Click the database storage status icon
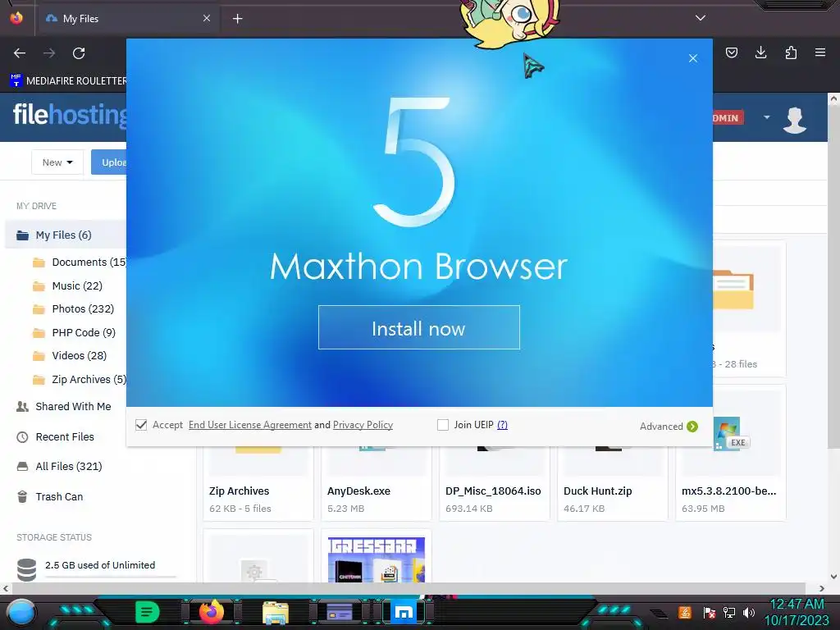 coord(26,569)
